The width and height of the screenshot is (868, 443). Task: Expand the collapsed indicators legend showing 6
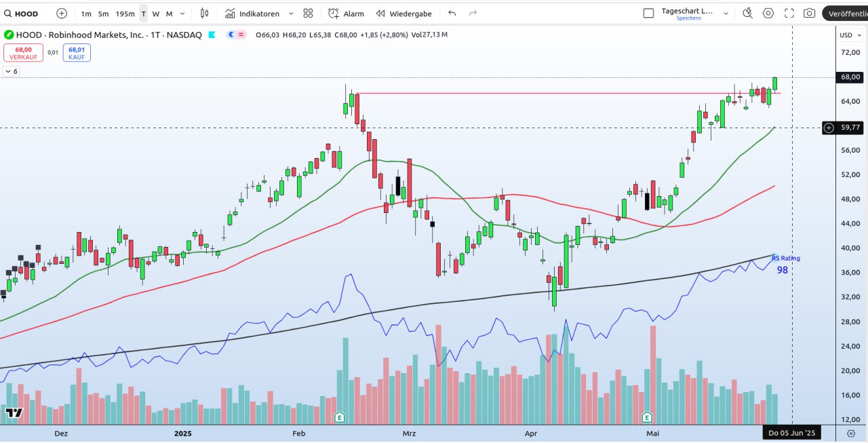11,71
